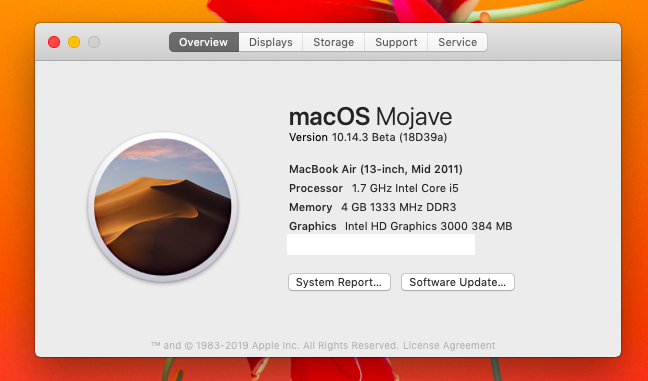
Task: Click the System Report... button
Action: click(339, 282)
